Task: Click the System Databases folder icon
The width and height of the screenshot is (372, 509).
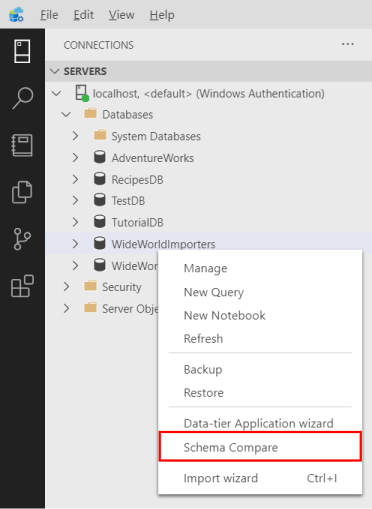Action: coord(100,135)
